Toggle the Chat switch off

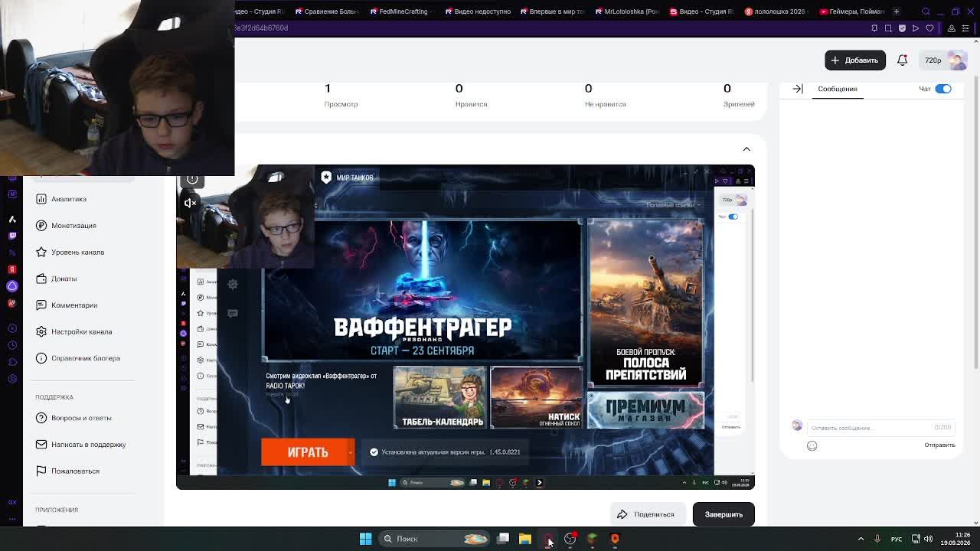(942, 89)
